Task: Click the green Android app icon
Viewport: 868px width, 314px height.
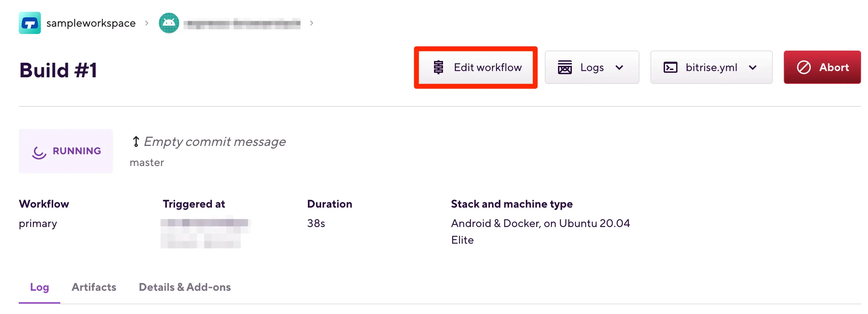Action: click(x=169, y=23)
